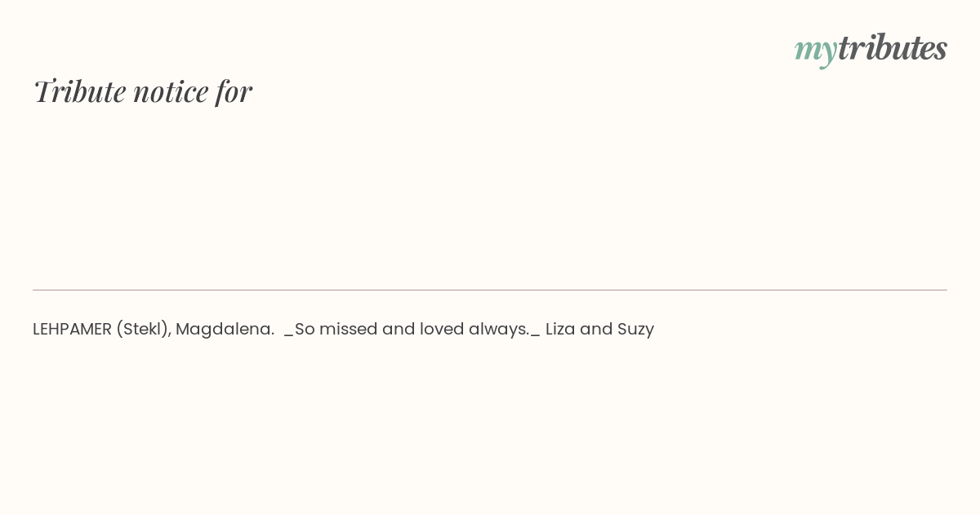Click the word "for" in the heading
The width and height of the screenshot is (980, 514).
234,91
